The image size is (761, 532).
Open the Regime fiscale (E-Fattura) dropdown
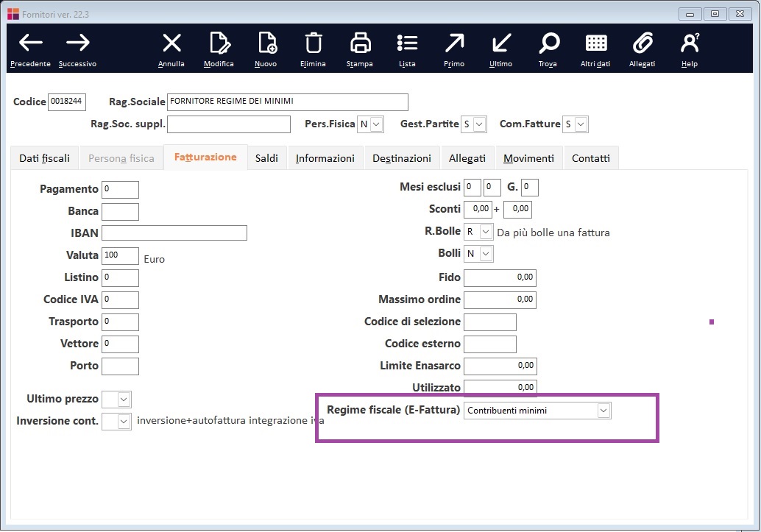tap(604, 411)
